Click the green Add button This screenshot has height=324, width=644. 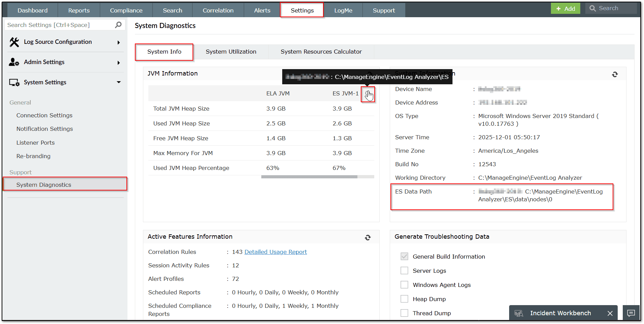tap(565, 8)
